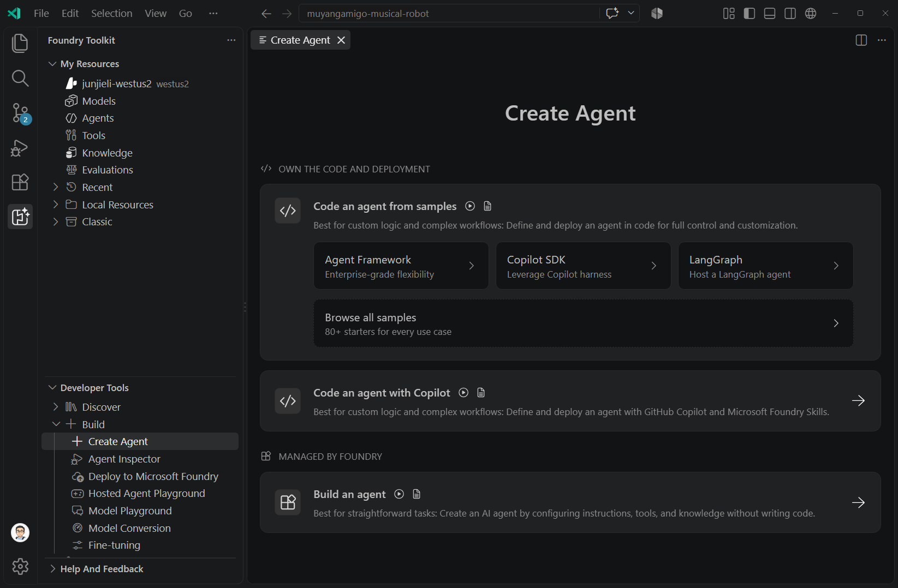898x588 pixels.
Task: Split the editor to the right
Action: pos(861,40)
